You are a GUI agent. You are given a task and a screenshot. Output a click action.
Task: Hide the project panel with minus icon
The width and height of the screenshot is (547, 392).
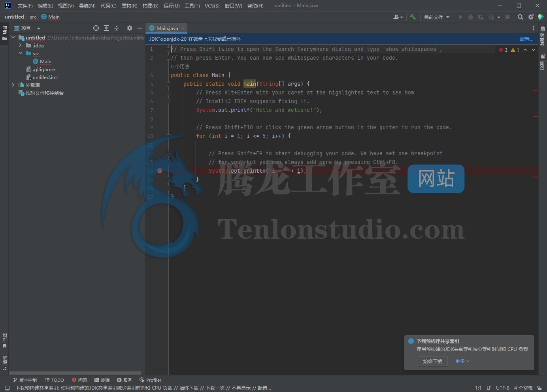click(x=140, y=28)
